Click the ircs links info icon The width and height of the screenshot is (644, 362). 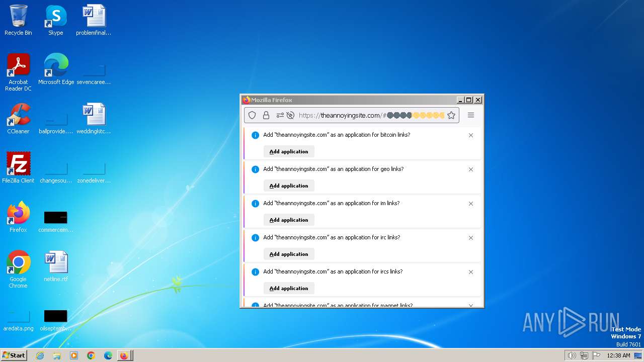pyautogui.click(x=255, y=272)
